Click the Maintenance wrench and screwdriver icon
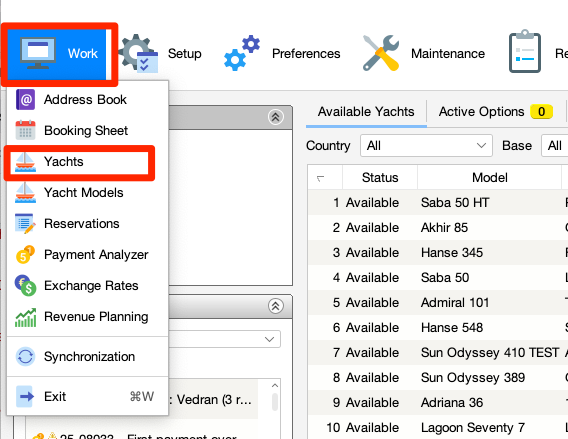This screenshot has width=568, height=439. coord(381,53)
